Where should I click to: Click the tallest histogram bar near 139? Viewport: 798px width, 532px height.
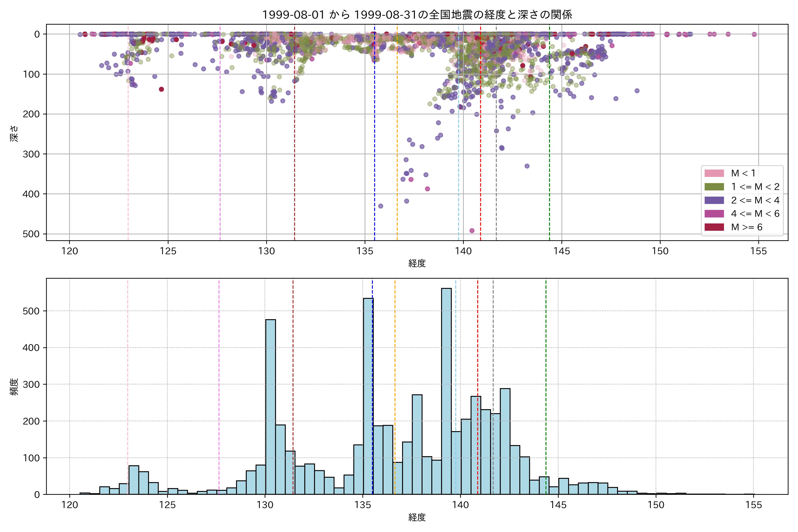(x=446, y=390)
